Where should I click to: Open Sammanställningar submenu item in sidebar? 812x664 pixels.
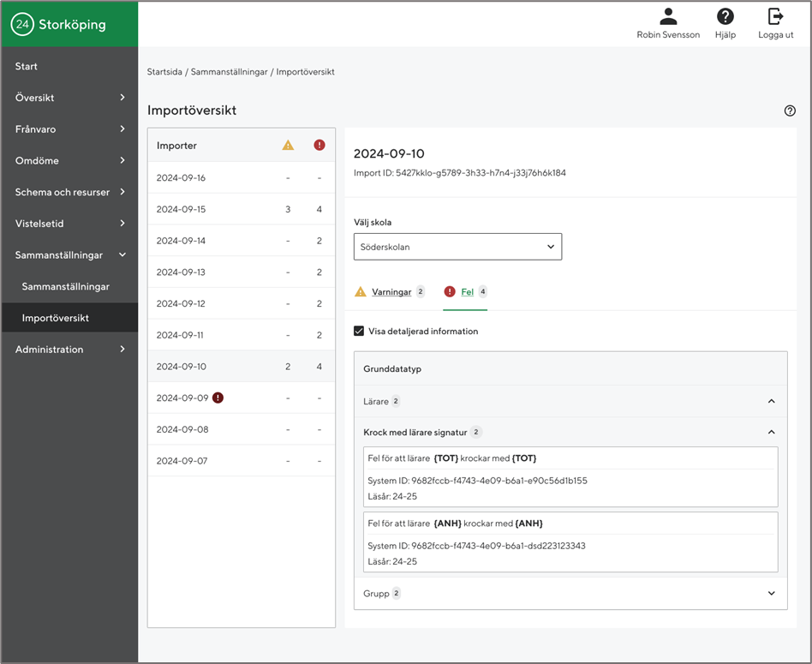click(x=65, y=286)
